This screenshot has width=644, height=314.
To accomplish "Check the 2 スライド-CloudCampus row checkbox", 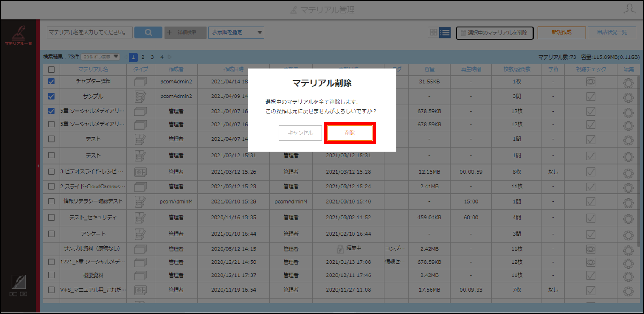I will point(51,187).
